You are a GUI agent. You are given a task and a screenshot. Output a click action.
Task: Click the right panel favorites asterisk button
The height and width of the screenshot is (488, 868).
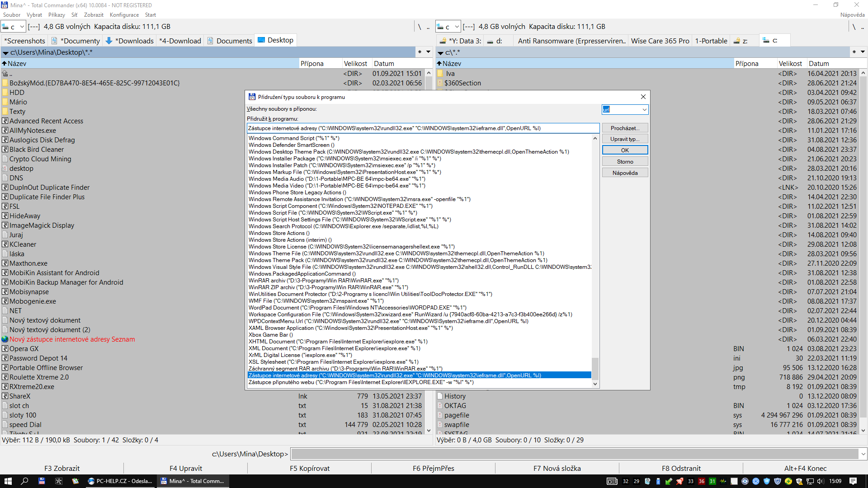854,52
